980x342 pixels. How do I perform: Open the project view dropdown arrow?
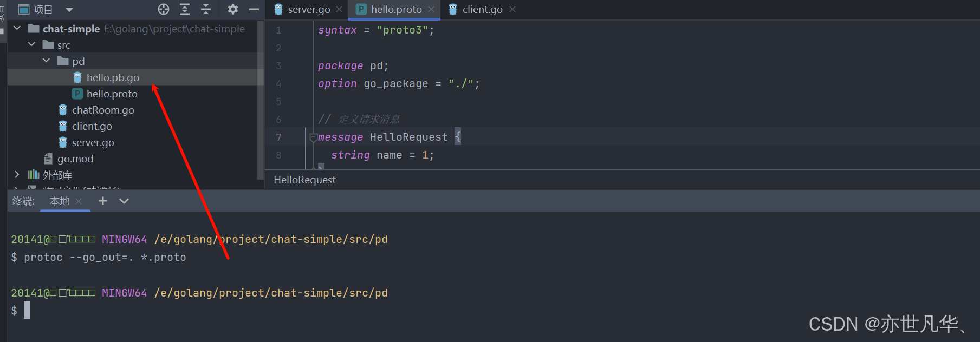[69, 10]
